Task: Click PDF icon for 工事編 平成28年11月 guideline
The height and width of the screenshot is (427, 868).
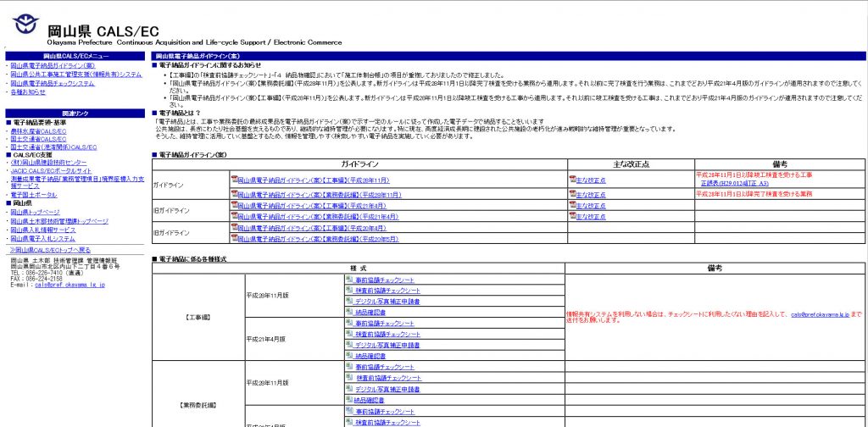Action: pyautogui.click(x=234, y=179)
